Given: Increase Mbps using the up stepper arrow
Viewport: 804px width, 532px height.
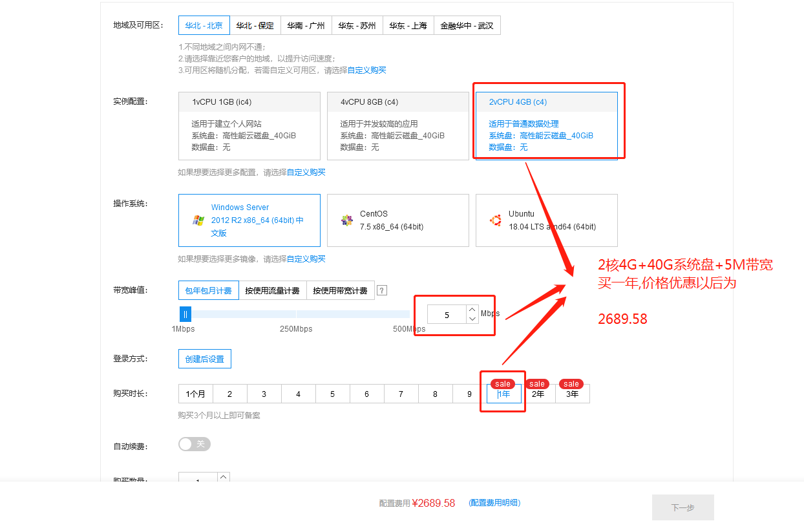Looking at the screenshot, I should tap(471, 310).
